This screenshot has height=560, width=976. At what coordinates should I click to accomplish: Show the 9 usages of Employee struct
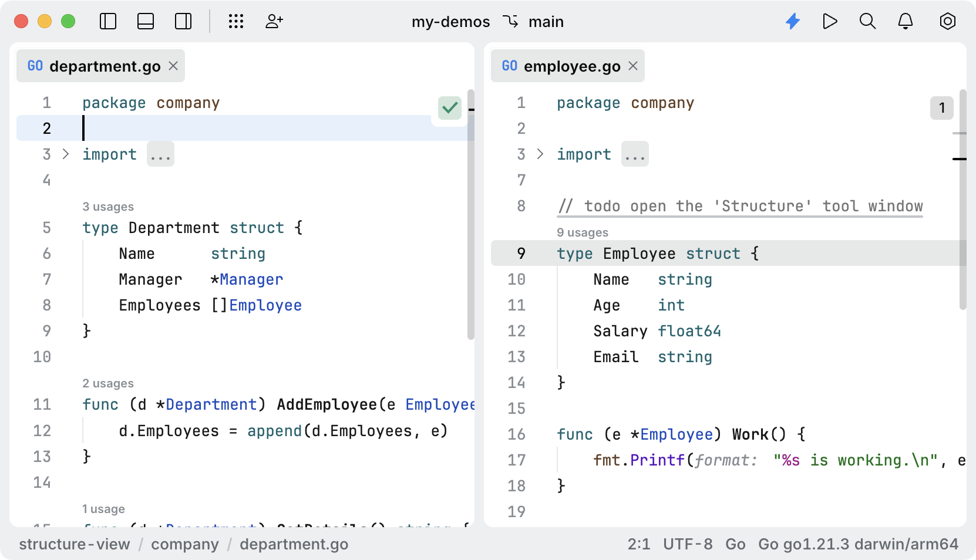click(582, 232)
